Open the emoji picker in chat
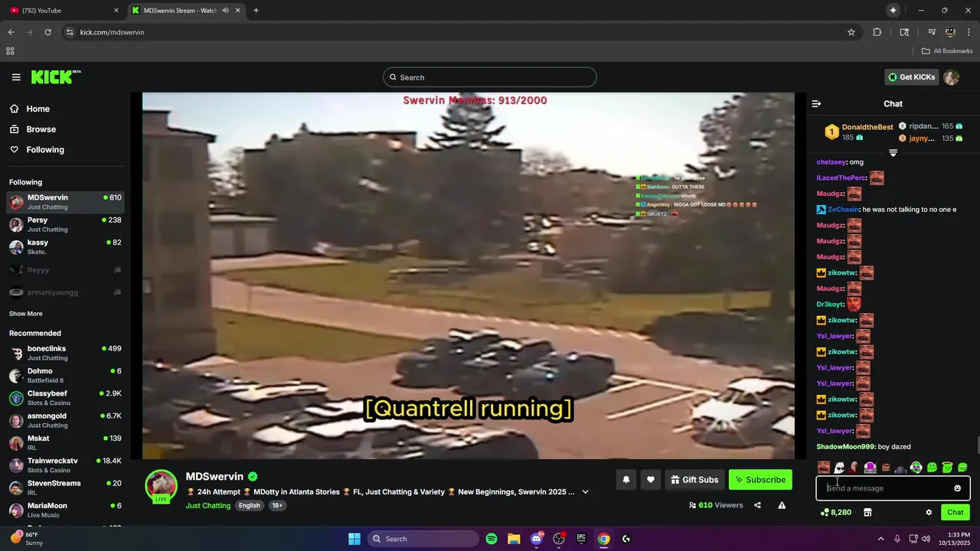This screenshot has height=551, width=980. click(x=957, y=488)
